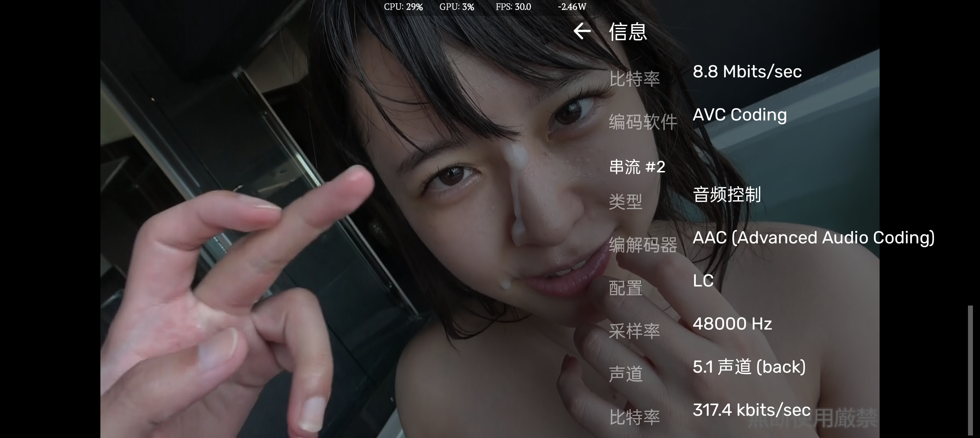Click the GPU: 3% overlay reading
This screenshot has height=438, width=980.
pos(456,7)
